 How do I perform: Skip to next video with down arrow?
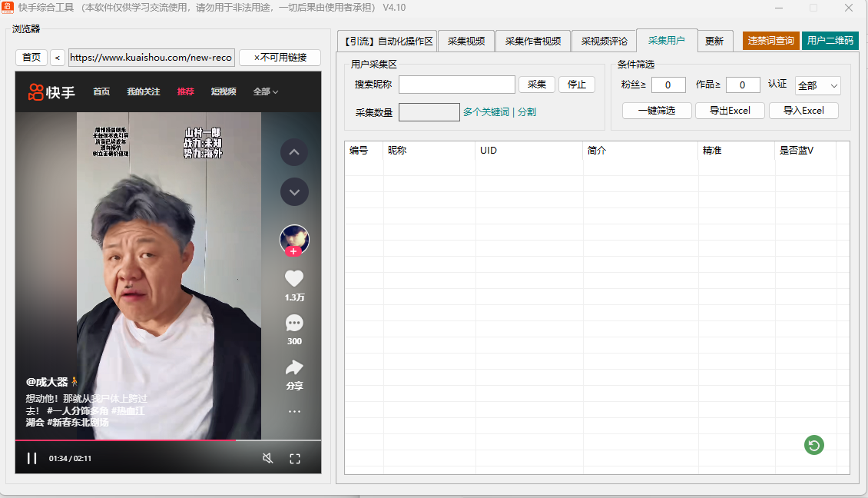click(x=294, y=191)
